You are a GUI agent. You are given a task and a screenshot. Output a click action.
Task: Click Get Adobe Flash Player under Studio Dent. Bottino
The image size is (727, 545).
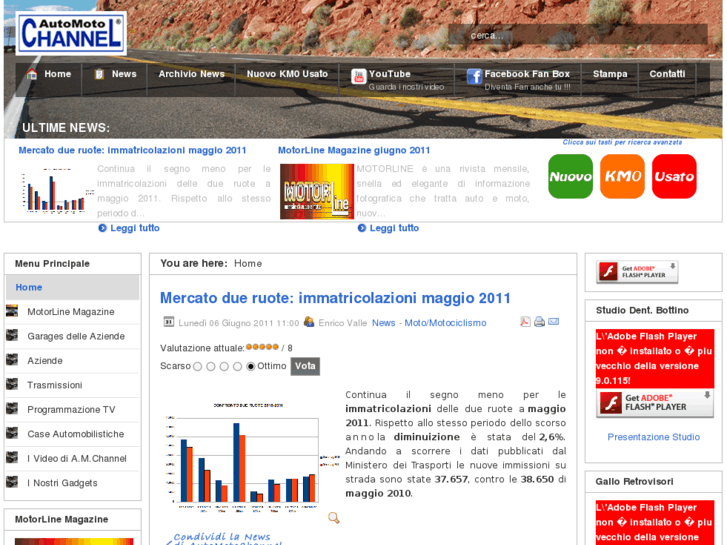coord(655,403)
